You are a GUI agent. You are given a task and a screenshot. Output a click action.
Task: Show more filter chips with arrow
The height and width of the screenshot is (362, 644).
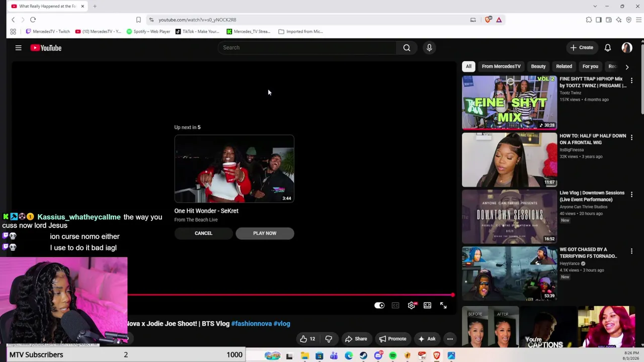point(627,66)
